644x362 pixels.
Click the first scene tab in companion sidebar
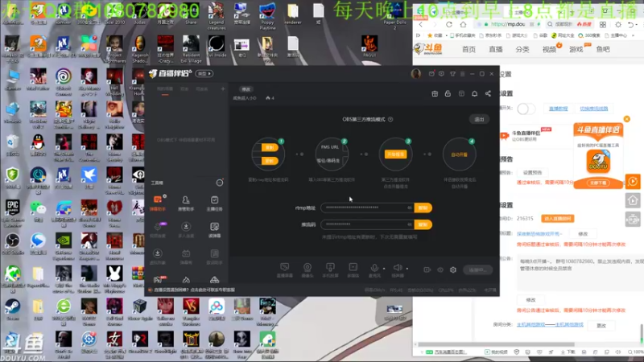click(165, 89)
